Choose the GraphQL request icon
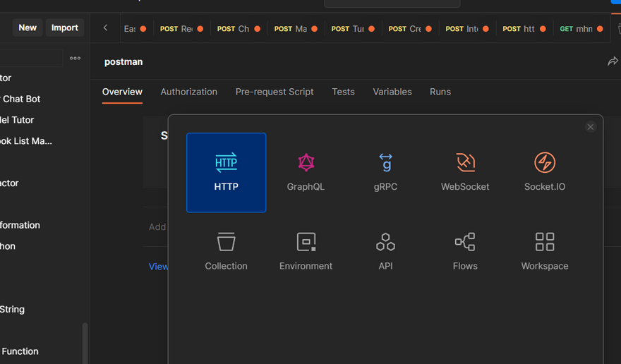The image size is (621, 364). (x=306, y=164)
